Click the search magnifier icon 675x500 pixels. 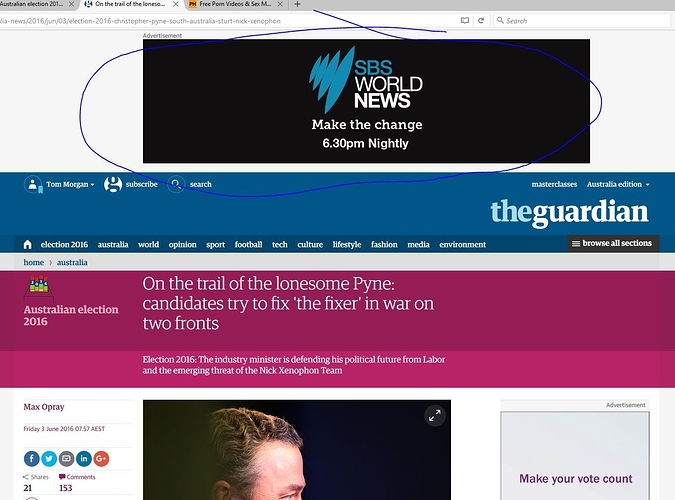(x=176, y=184)
